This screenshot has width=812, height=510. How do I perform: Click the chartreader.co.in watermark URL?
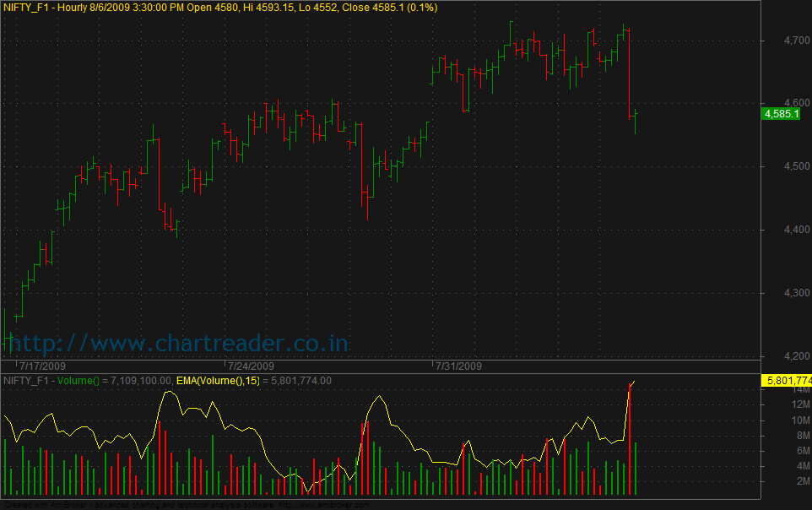pyautogui.click(x=179, y=343)
